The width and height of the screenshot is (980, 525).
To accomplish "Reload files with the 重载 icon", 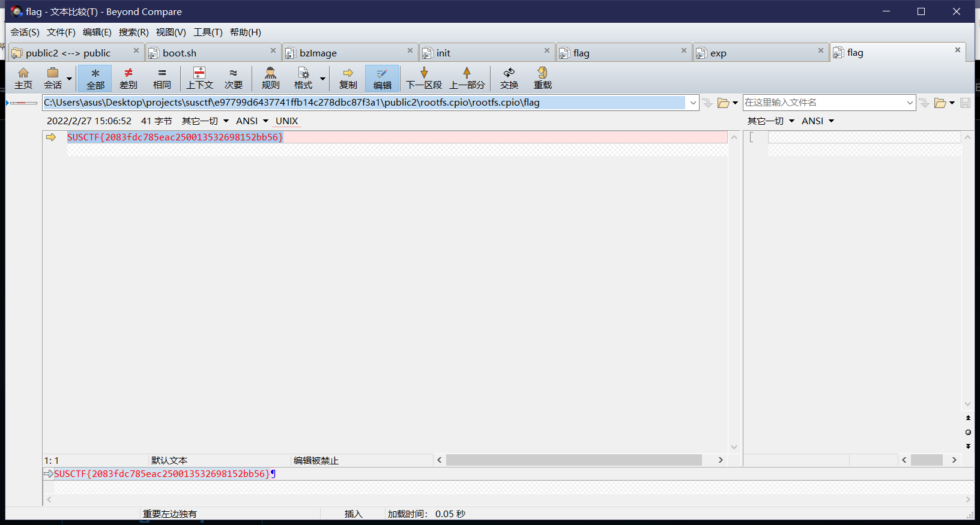I will tap(542, 78).
